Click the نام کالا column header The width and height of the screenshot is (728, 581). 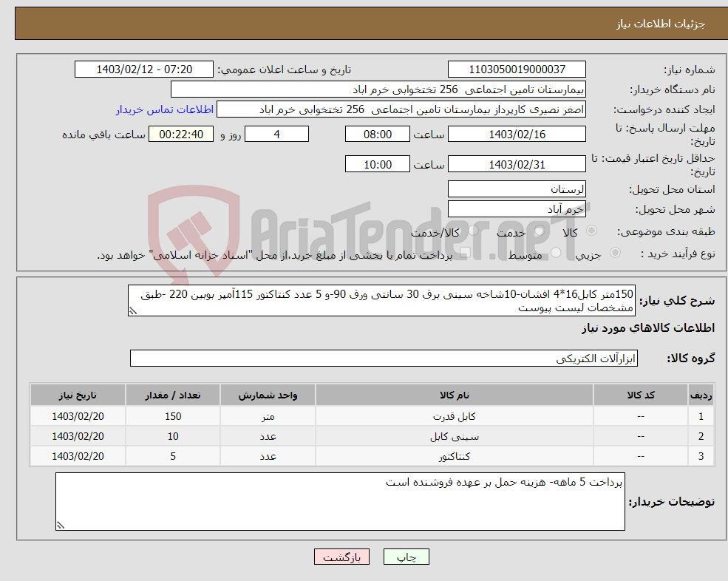coord(455,395)
